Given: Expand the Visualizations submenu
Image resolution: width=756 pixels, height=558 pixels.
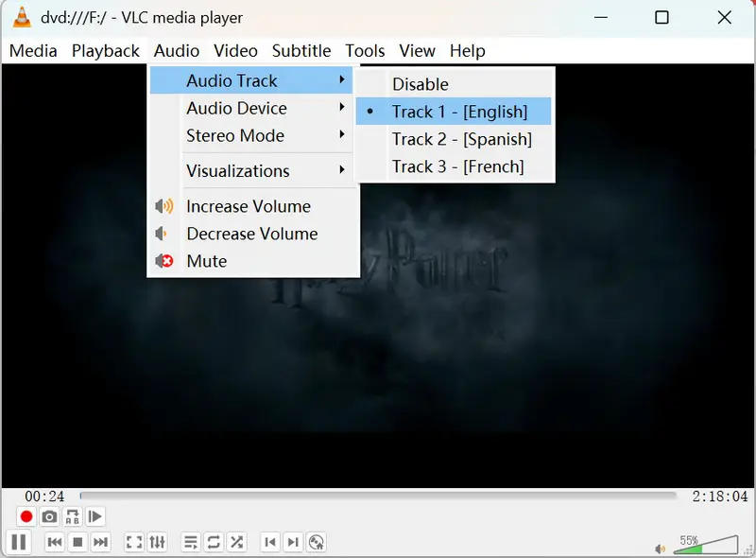Looking at the screenshot, I should [251, 171].
